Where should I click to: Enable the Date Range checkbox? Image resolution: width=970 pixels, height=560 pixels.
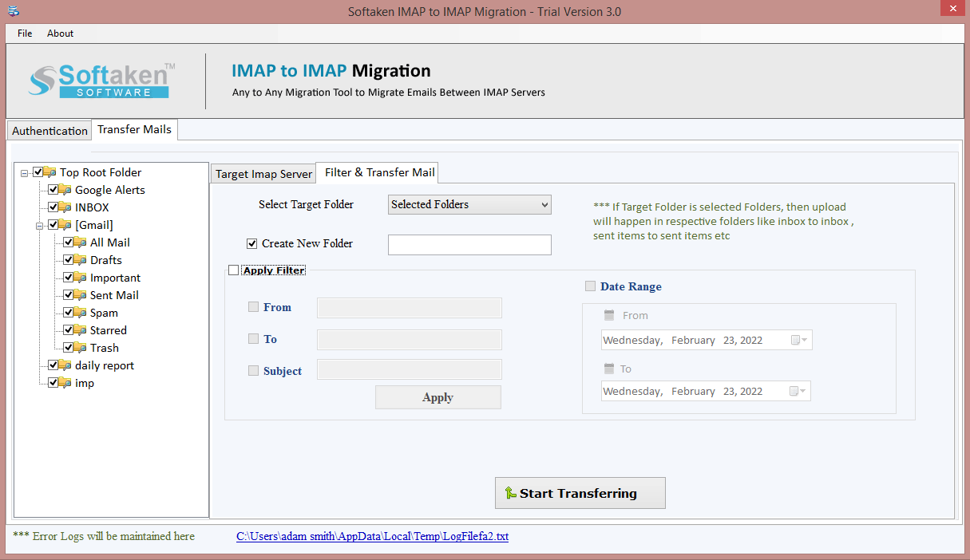pyautogui.click(x=591, y=286)
